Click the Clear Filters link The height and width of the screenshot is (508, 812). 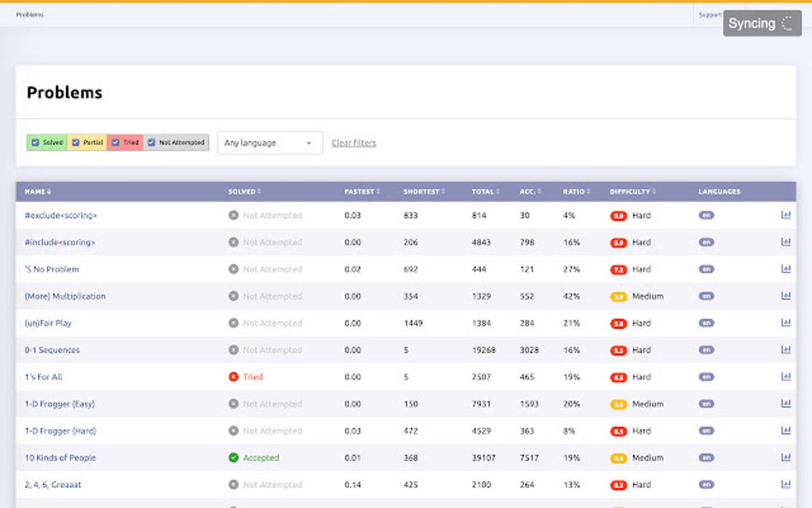pos(353,142)
